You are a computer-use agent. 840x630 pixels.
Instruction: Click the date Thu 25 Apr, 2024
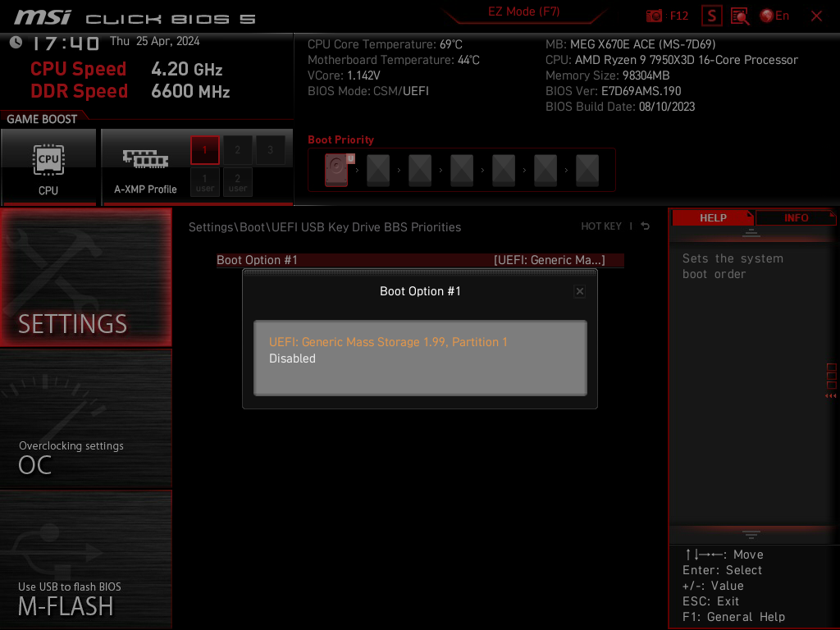pos(154,41)
